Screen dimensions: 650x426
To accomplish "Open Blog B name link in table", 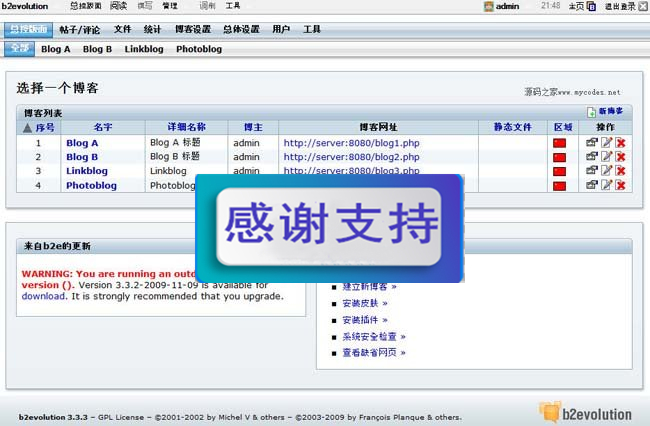I will [x=82, y=157].
